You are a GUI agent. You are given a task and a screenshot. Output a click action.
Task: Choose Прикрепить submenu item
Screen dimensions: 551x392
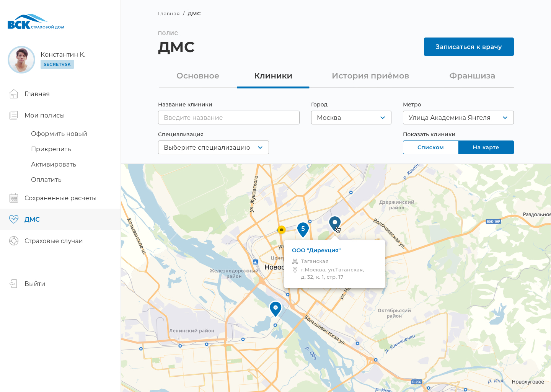[51, 149]
